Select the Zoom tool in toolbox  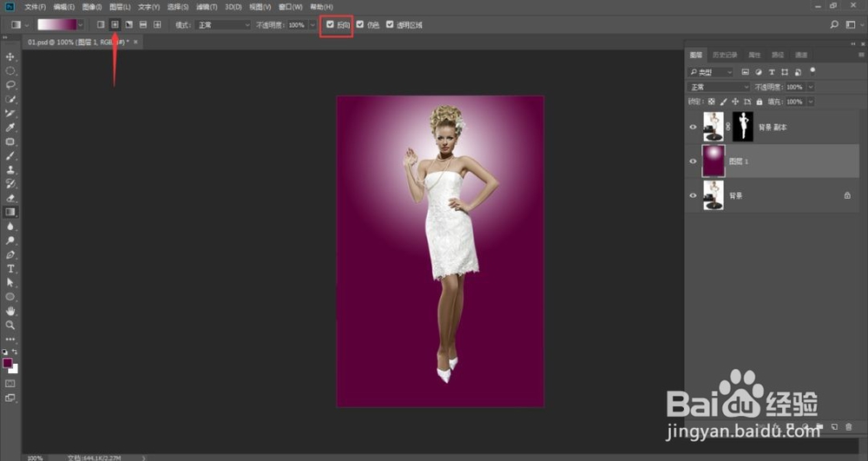[x=10, y=324]
